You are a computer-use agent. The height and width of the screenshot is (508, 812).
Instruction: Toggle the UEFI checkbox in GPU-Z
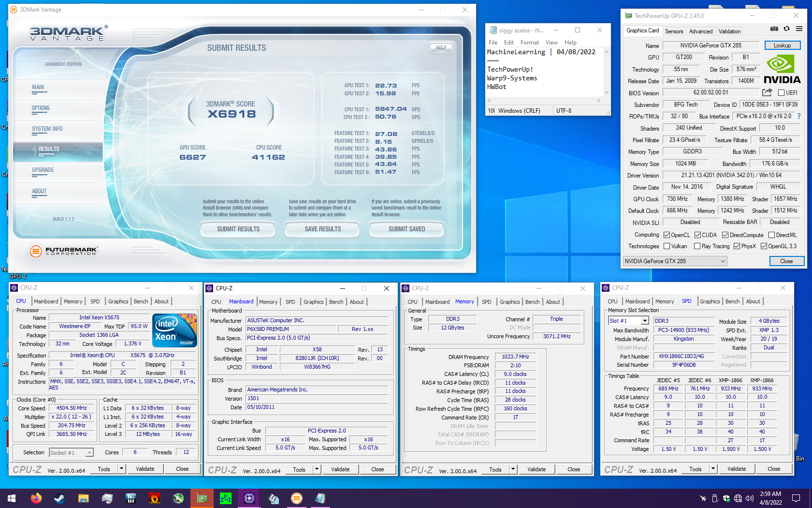[x=781, y=93]
